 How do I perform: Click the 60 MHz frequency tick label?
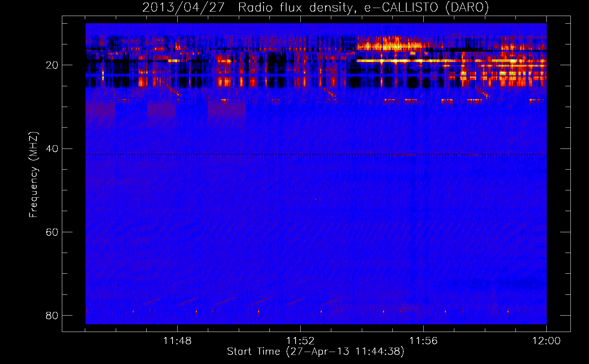[52, 232]
